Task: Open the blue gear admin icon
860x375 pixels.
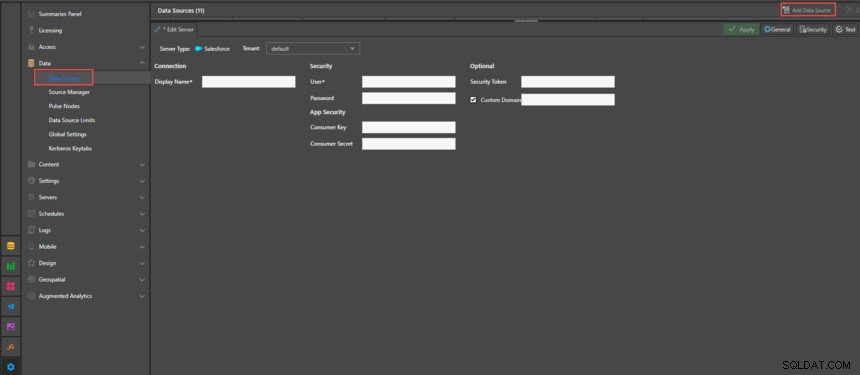Action: pos(10,367)
